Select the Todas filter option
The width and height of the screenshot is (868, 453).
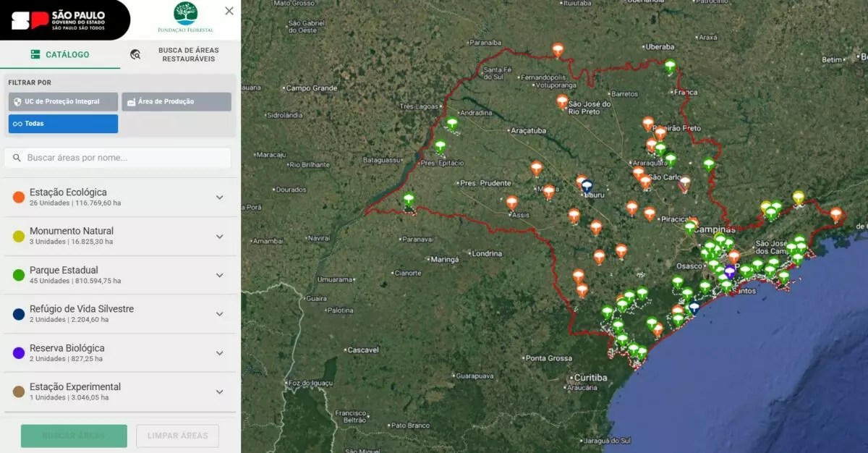click(63, 124)
